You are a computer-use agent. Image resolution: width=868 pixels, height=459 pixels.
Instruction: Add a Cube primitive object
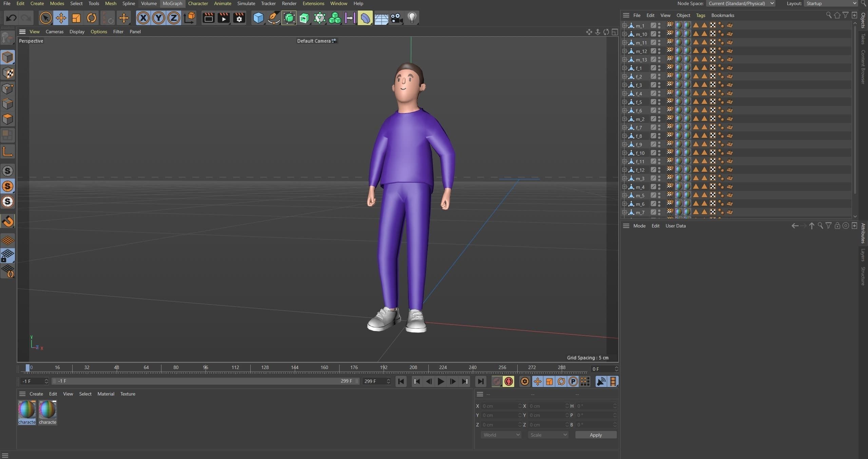[x=258, y=18]
